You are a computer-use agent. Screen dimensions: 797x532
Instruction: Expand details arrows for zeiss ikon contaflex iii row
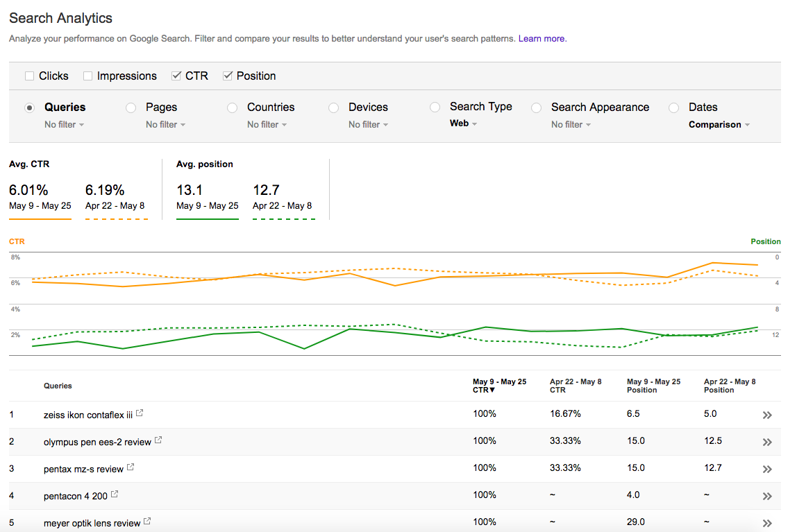[767, 415]
